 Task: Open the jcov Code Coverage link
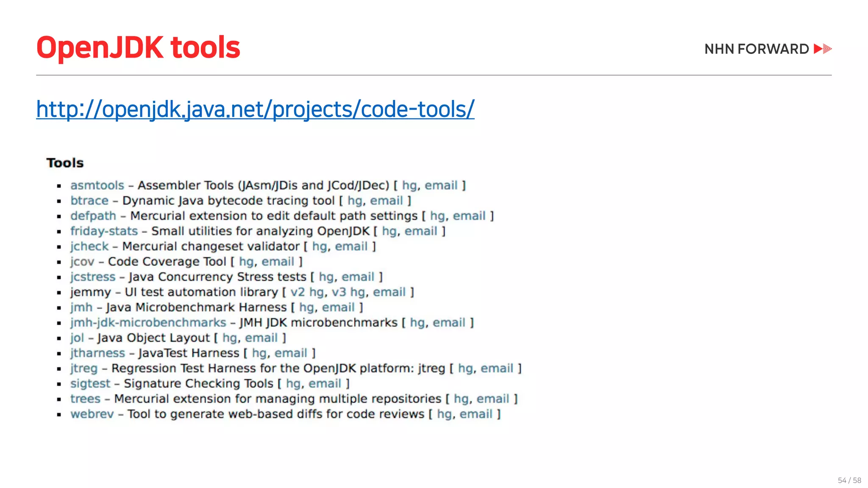(82, 262)
